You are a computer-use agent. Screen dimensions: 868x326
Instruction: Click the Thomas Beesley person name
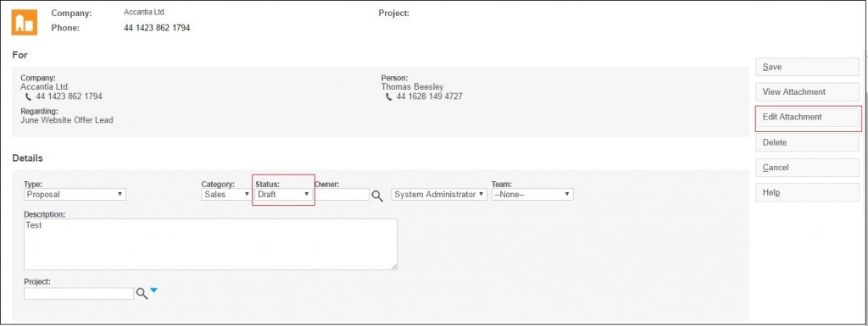412,86
